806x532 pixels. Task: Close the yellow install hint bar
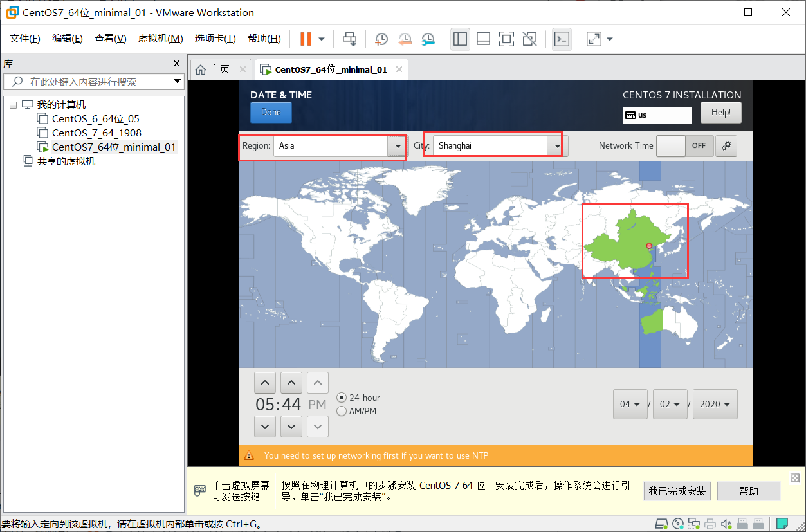[x=795, y=478]
